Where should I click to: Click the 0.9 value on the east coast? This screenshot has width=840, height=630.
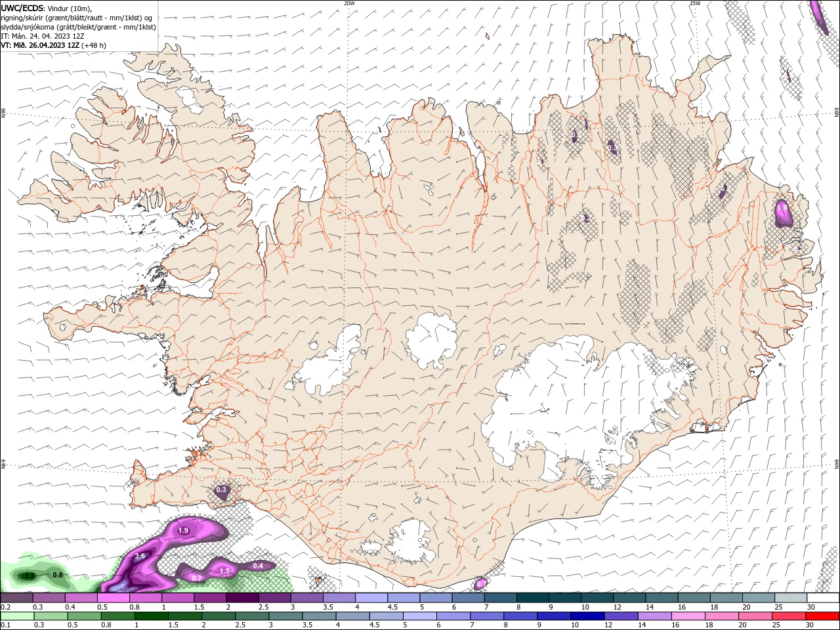[782, 207]
